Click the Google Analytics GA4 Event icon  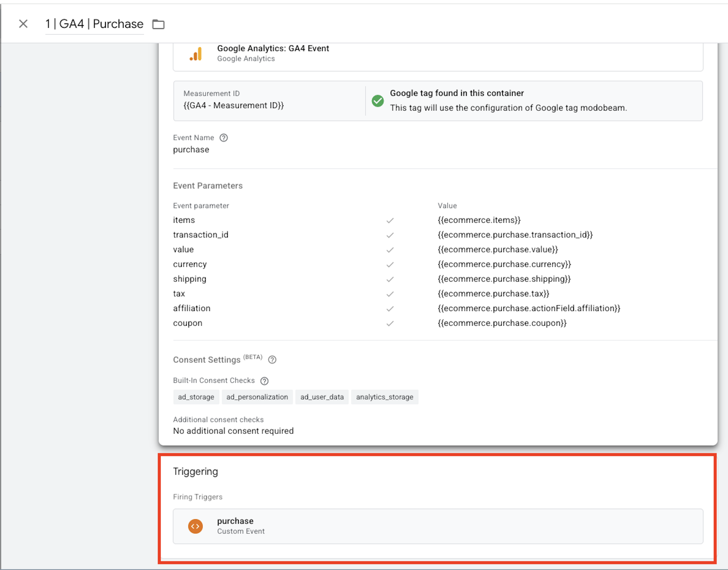click(x=196, y=54)
